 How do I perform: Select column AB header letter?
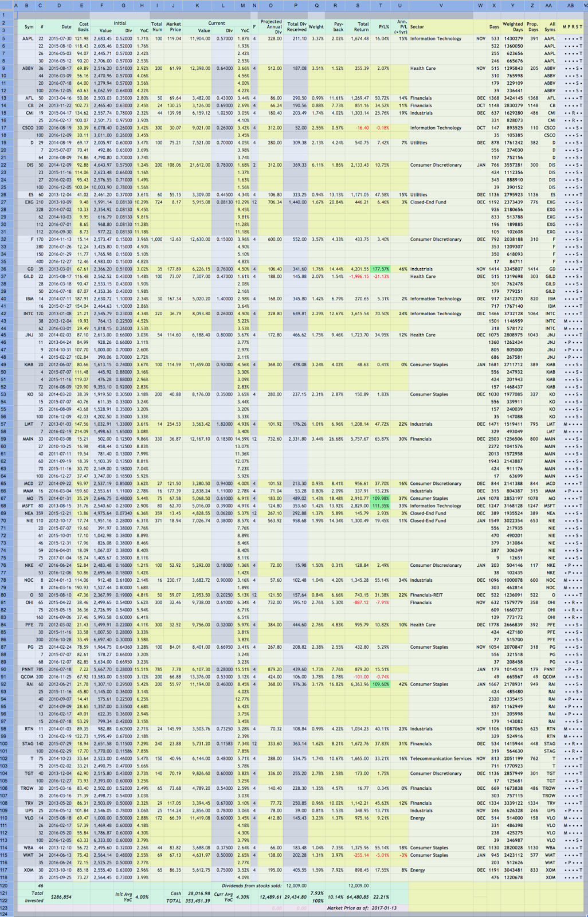[x=570, y=6]
